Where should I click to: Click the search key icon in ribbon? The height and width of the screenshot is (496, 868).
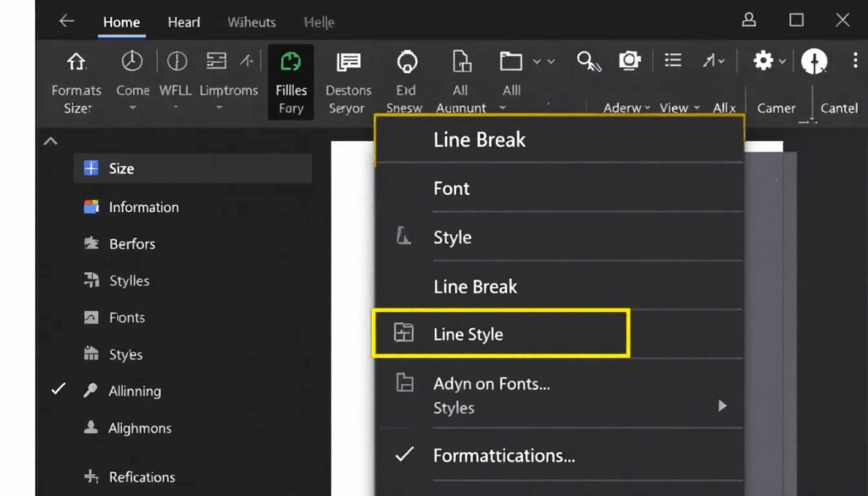pos(588,61)
